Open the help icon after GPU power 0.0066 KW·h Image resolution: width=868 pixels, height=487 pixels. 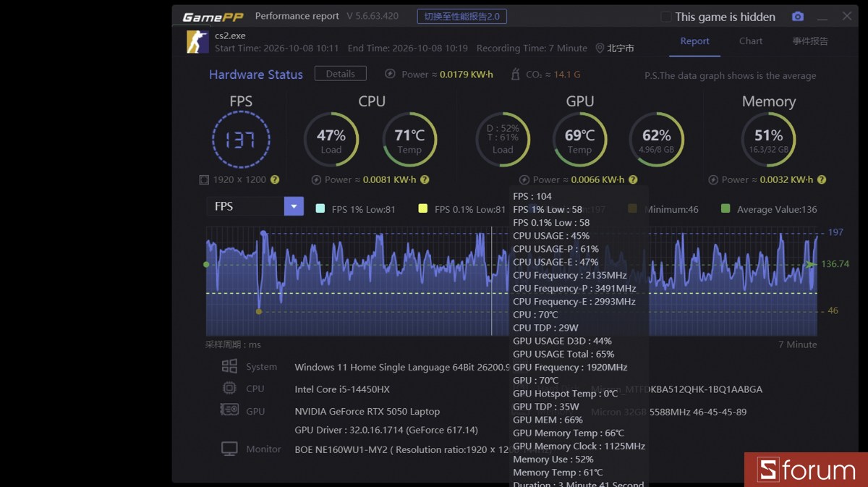coord(633,179)
